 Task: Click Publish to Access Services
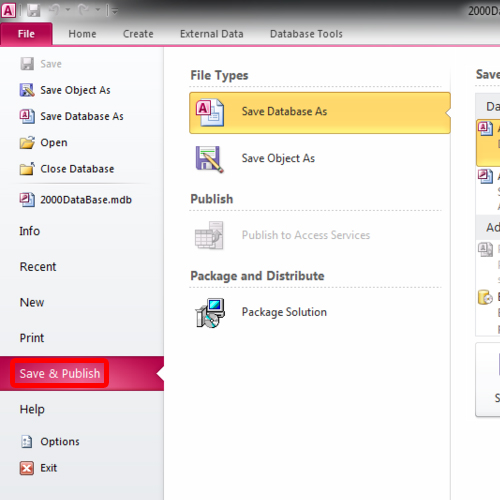point(306,235)
